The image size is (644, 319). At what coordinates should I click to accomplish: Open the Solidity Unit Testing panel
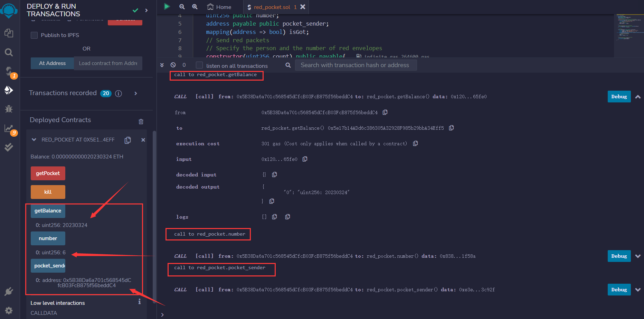click(9, 147)
